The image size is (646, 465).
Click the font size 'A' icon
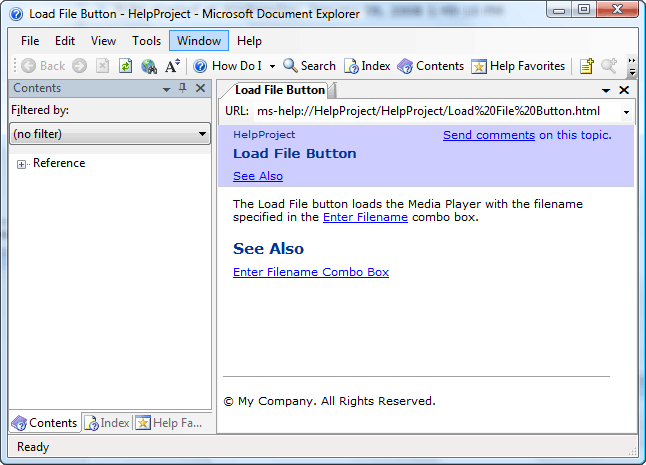pos(172,66)
